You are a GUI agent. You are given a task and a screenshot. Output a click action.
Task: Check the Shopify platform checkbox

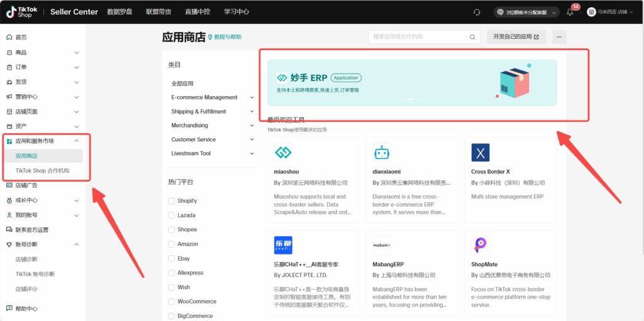pyautogui.click(x=171, y=201)
